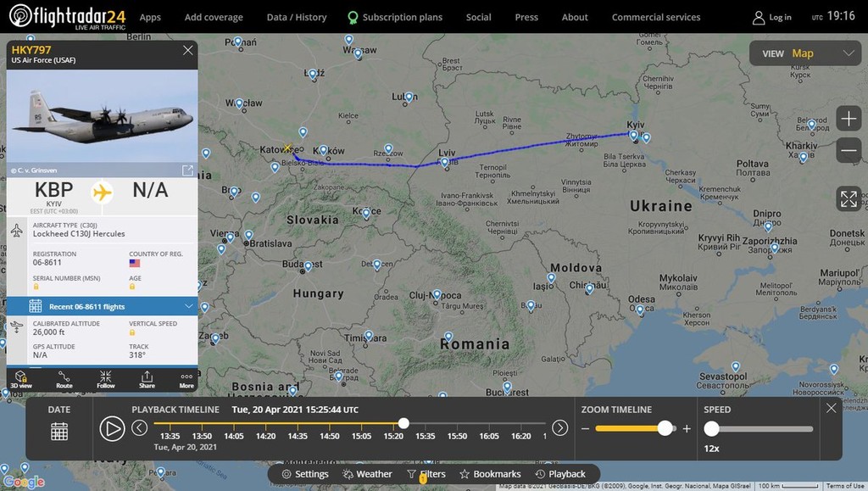Adjust the Zoom Timeline slider handle
Viewport: 868px width, 491px height.
[665, 428]
